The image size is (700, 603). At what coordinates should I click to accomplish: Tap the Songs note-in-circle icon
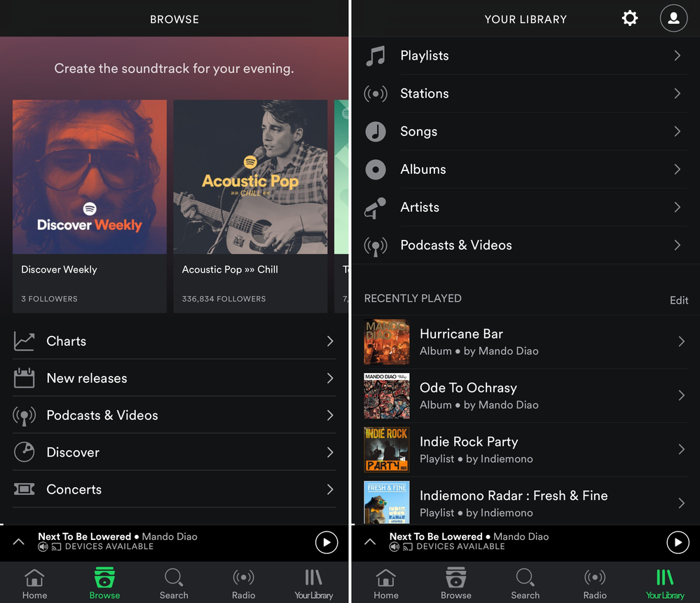tap(376, 131)
